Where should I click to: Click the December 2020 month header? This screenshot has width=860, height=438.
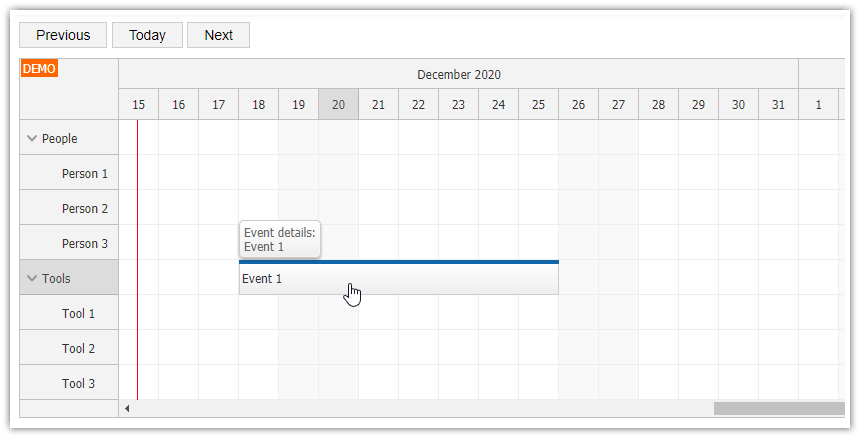tap(458, 75)
